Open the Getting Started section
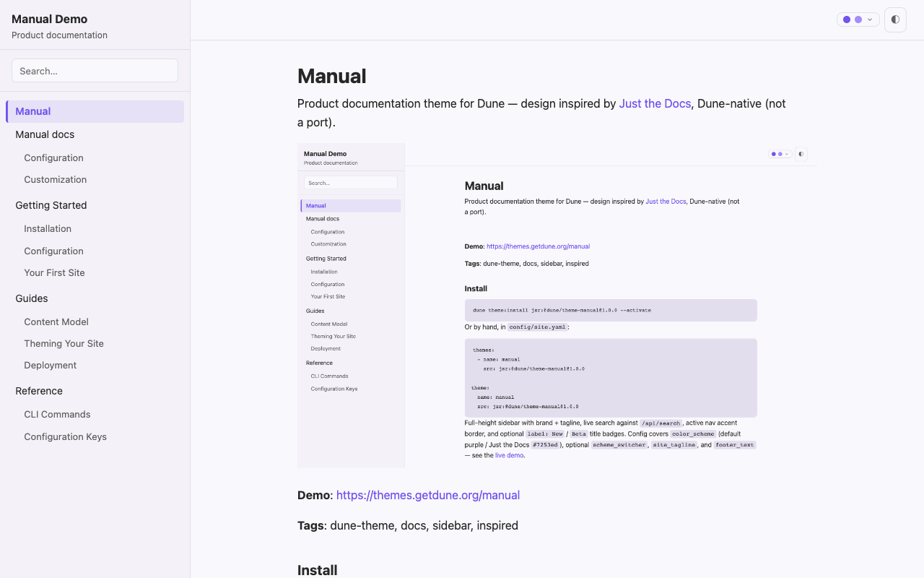This screenshot has height=578, width=924. tap(51, 205)
